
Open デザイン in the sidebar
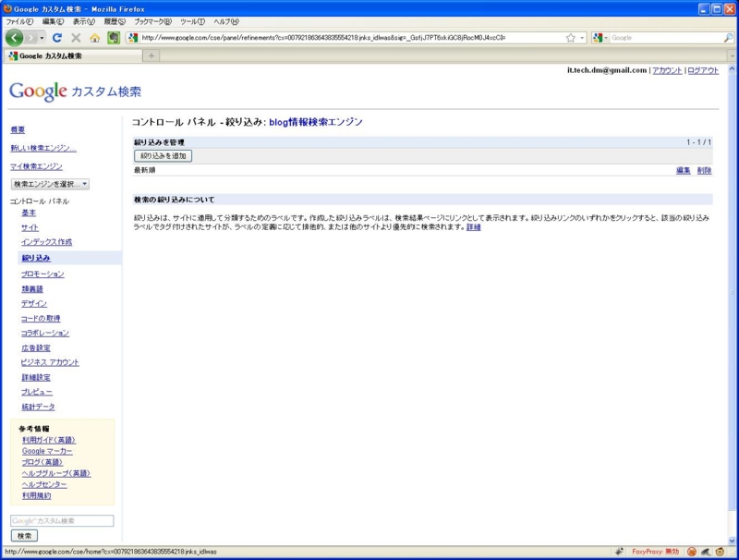[34, 304]
